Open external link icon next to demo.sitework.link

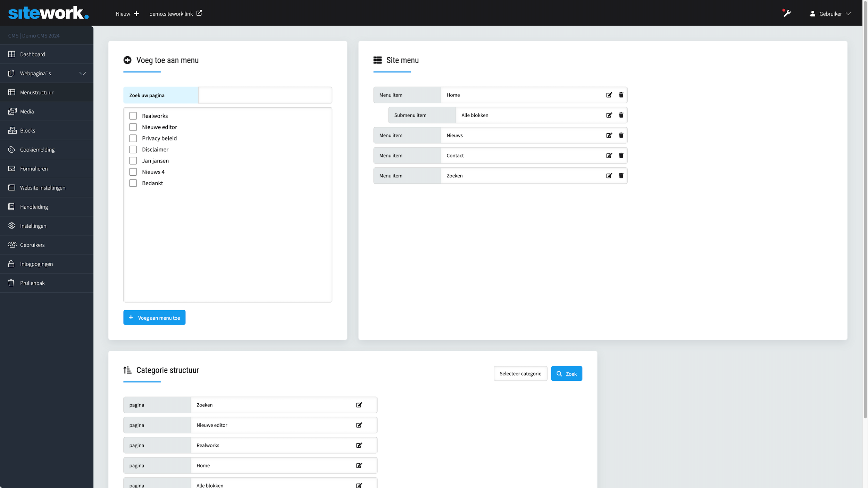199,13
